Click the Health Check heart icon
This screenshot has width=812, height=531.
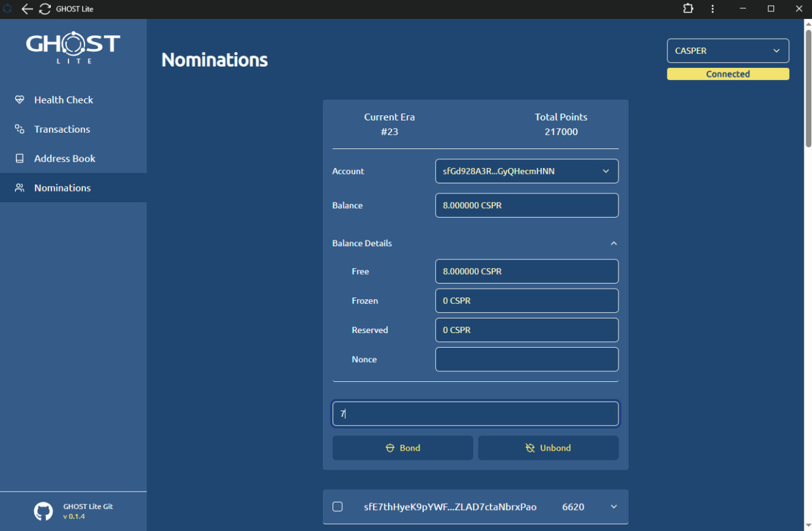point(20,100)
